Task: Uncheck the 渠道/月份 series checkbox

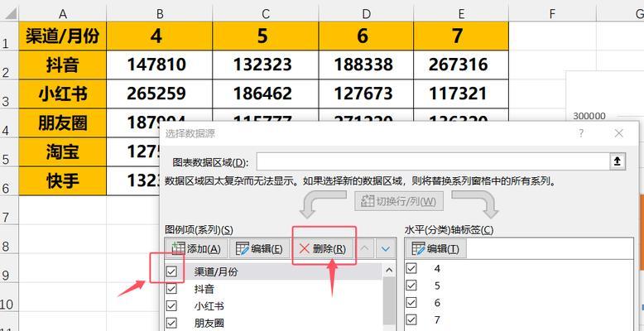Action: [x=171, y=271]
